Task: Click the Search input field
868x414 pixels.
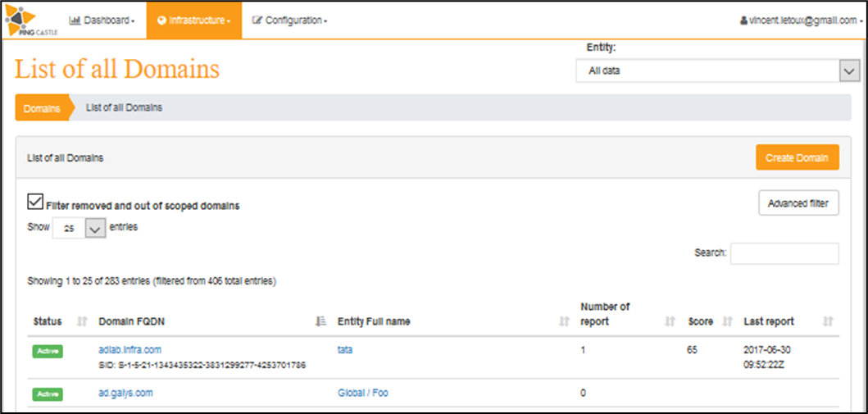Action: (784, 253)
